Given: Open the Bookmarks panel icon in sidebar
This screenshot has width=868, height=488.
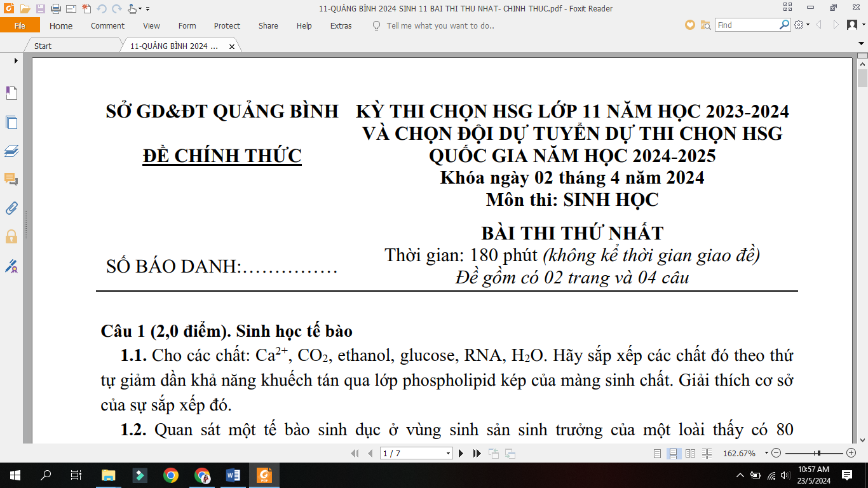Looking at the screenshot, I should pyautogui.click(x=11, y=93).
